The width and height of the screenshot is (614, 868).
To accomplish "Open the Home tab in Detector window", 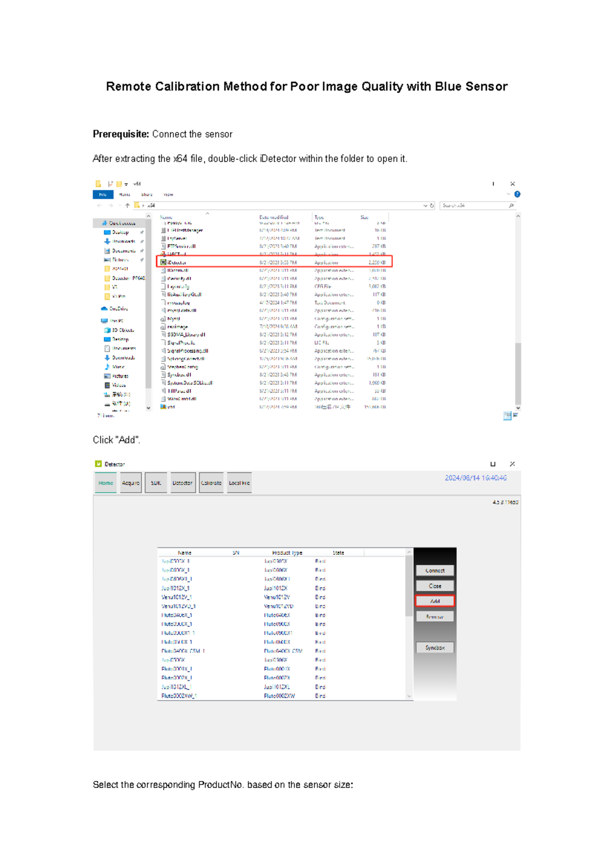I will 106,483.
